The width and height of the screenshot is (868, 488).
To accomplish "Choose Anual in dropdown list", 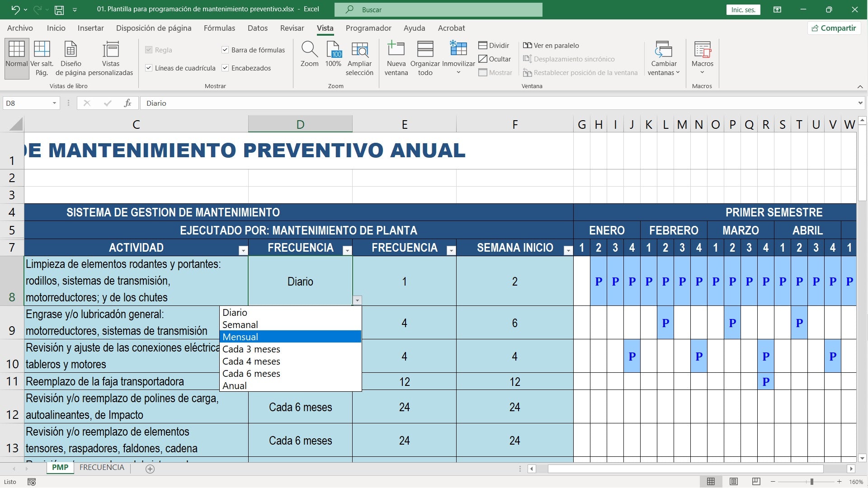I will (290, 385).
